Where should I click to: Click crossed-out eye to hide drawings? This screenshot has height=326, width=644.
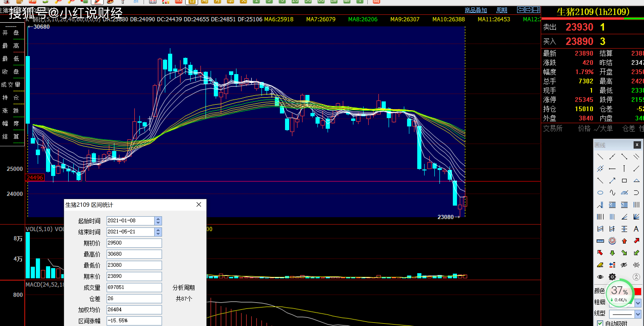click(x=624, y=265)
